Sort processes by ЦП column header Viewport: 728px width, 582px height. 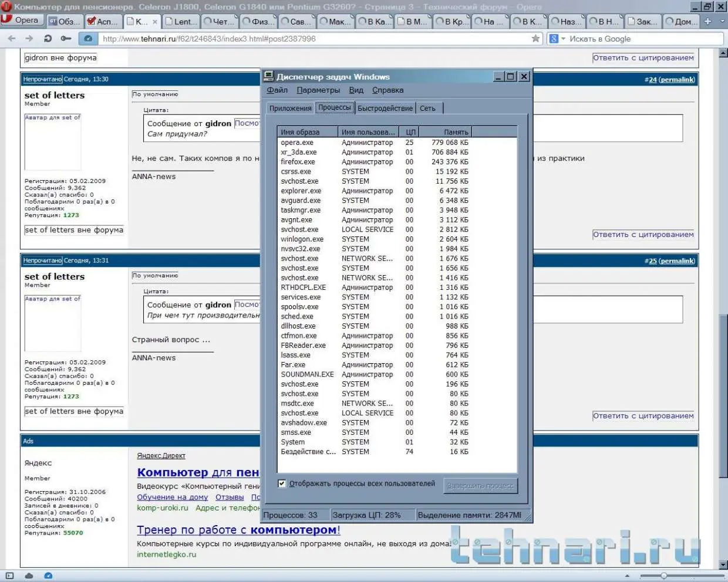coord(410,132)
